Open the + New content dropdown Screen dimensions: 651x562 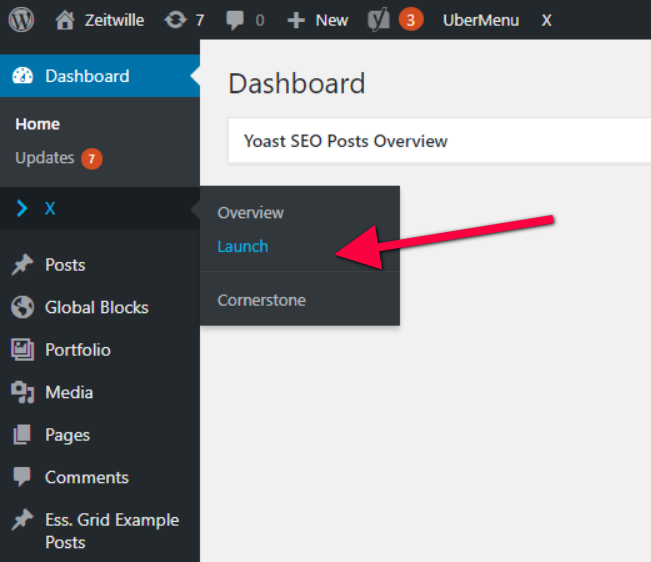click(317, 20)
